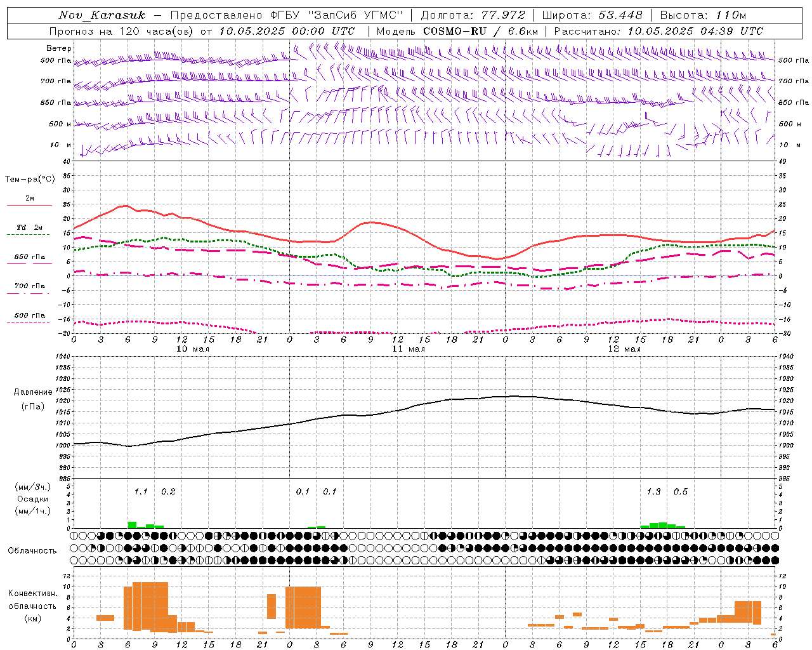Click the '12 мая' date label
812x650 pixels.
point(624,349)
